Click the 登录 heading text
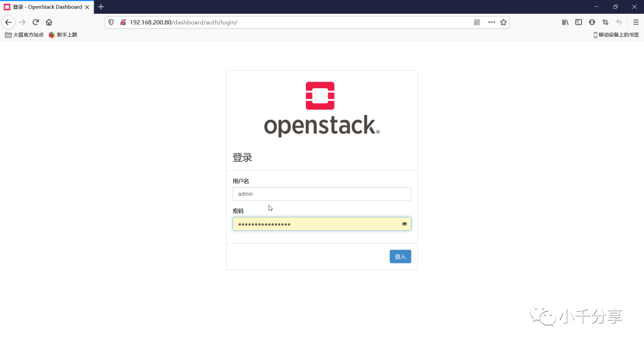 (x=242, y=157)
